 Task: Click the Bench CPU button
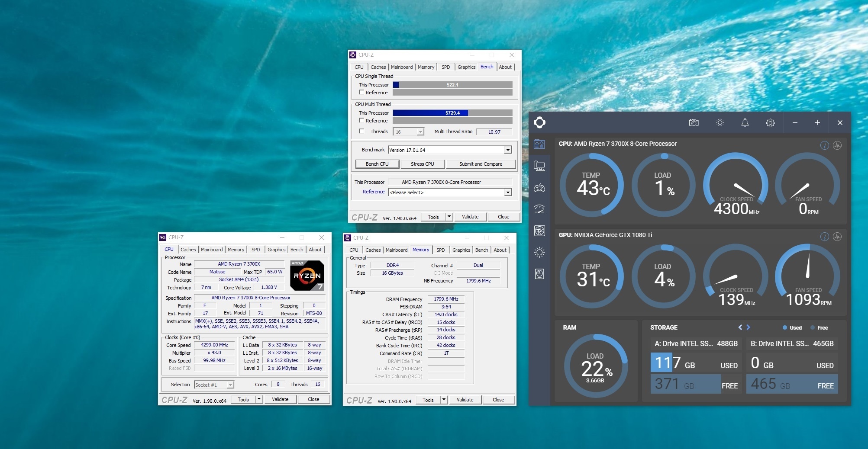coord(377,164)
